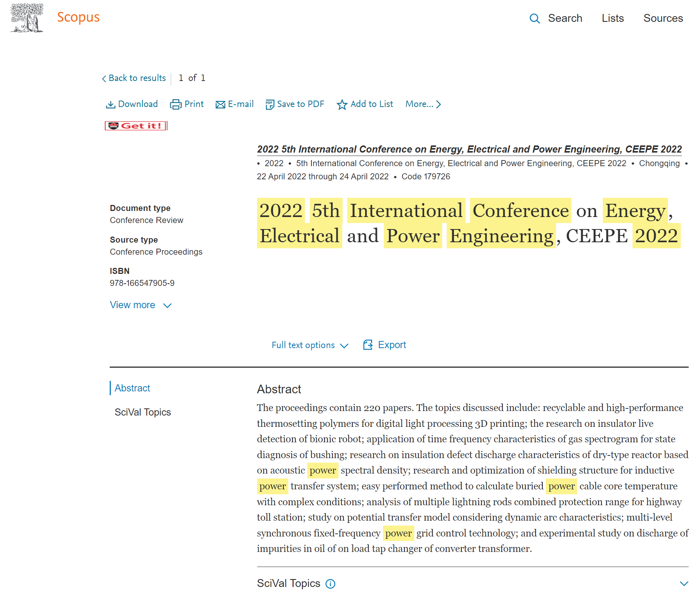
Task: Click the SciVal Topics info icon
Action: pos(331,584)
